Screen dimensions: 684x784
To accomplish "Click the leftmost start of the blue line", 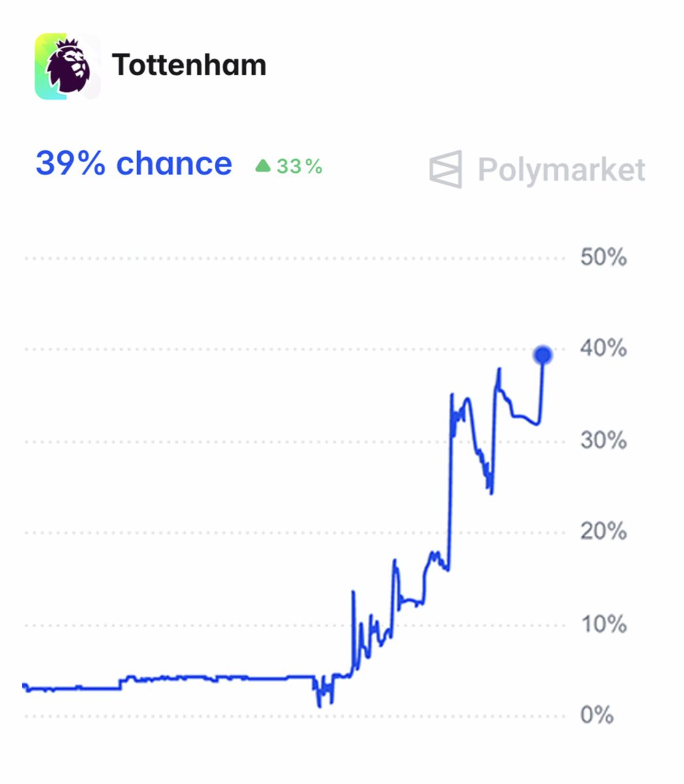I will tap(24, 685).
